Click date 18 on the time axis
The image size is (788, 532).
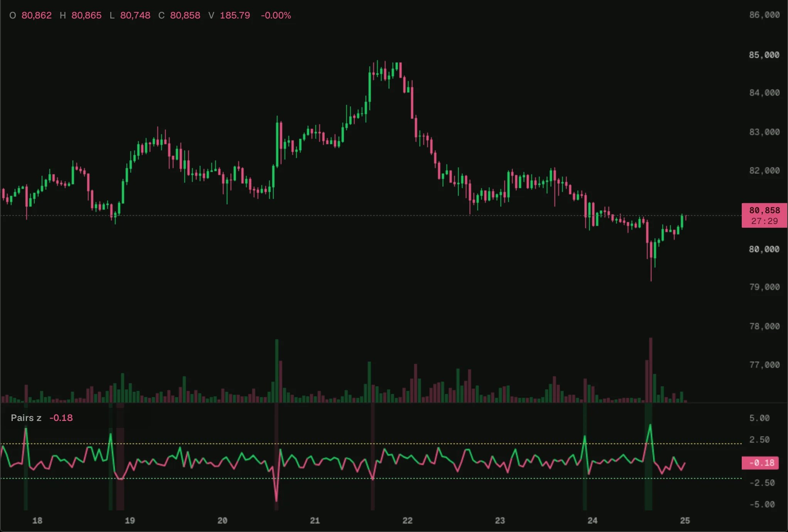tap(37, 521)
